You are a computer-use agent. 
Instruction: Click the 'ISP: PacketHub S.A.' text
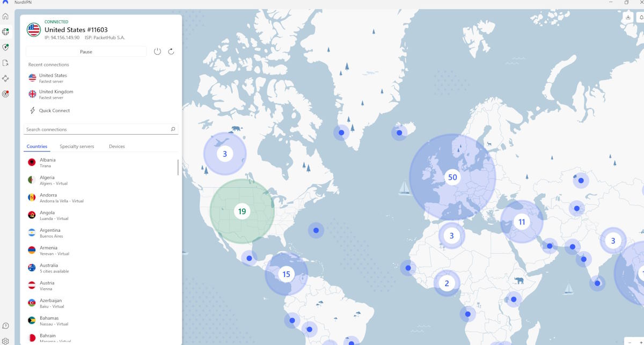coord(105,38)
